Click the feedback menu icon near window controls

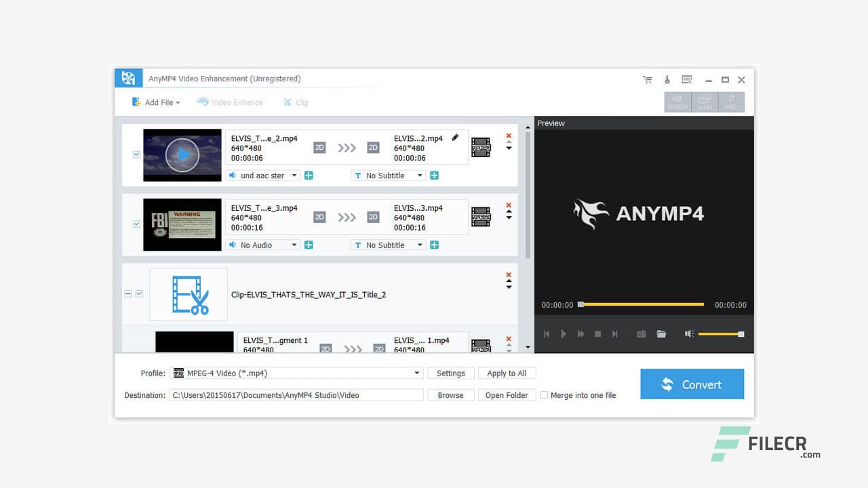[686, 79]
